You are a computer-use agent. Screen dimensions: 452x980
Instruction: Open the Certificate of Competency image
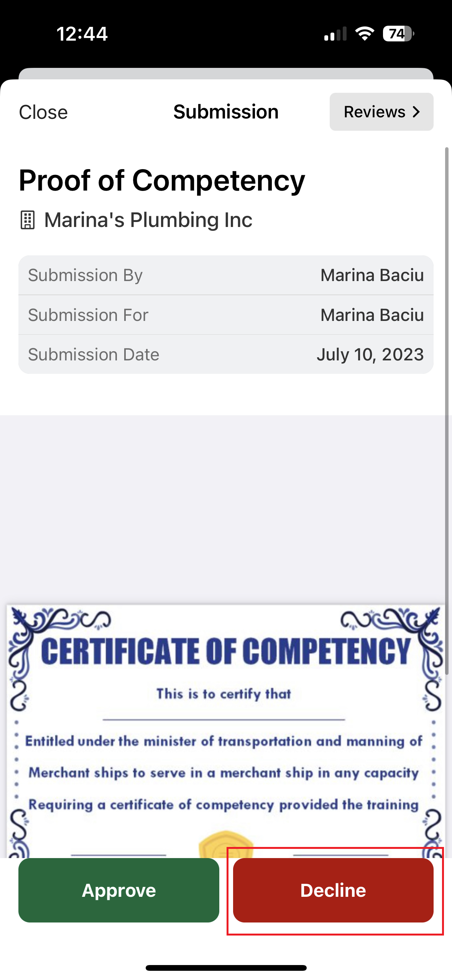(226, 728)
